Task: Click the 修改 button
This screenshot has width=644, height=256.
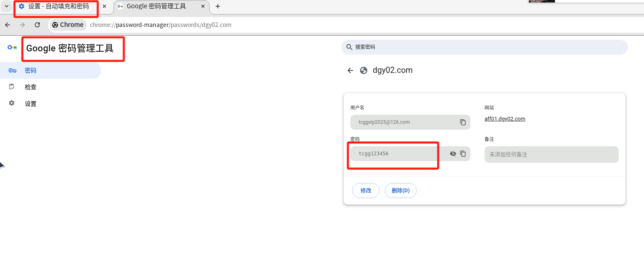Action: (366, 191)
